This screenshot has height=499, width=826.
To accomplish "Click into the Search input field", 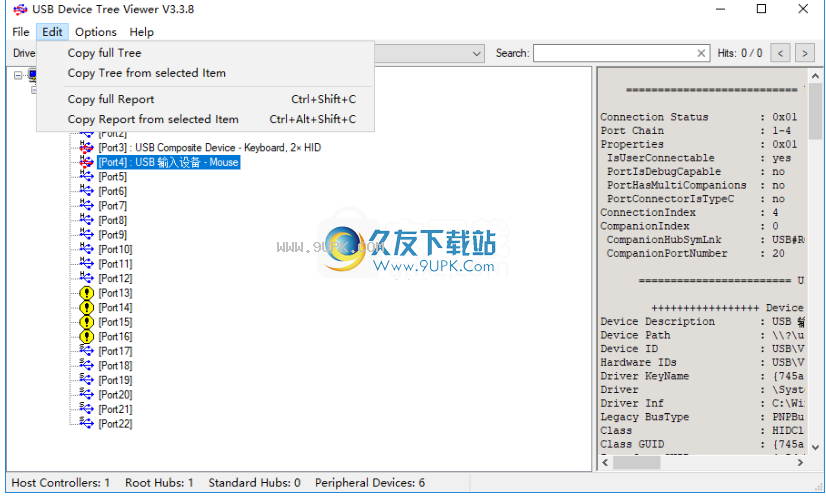I will [614, 53].
